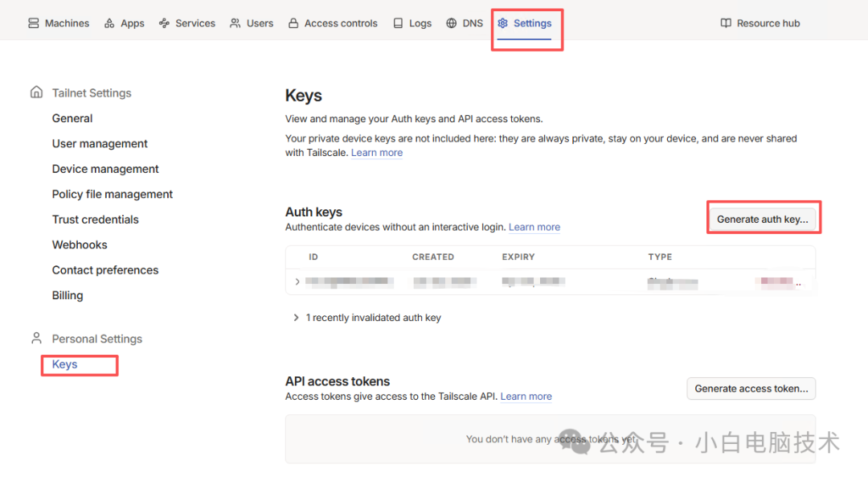Open Contact preferences
Image resolution: width=868 pixels, height=477 pixels.
(x=105, y=270)
